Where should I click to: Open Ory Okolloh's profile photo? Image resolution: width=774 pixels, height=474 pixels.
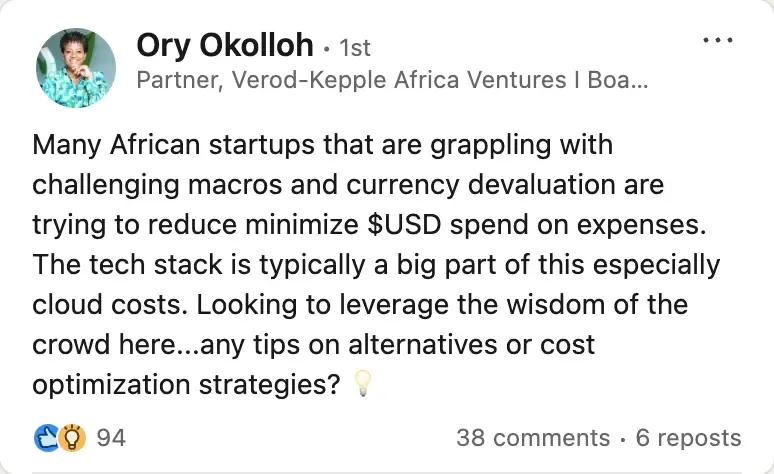tap(74, 69)
